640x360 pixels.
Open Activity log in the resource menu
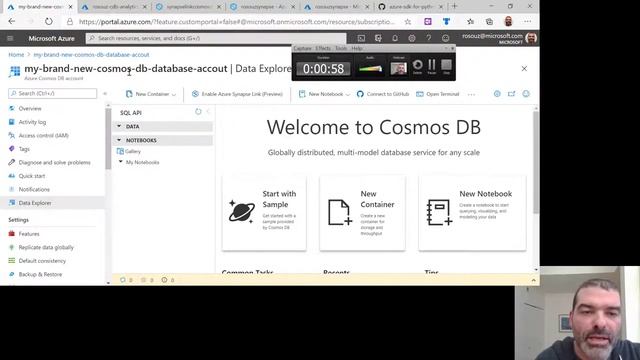(x=32, y=122)
